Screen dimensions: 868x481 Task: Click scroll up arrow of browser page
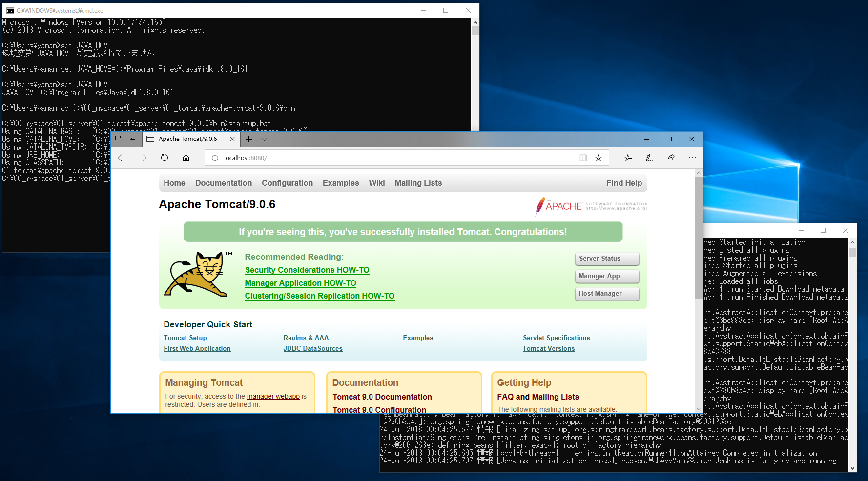coord(699,173)
